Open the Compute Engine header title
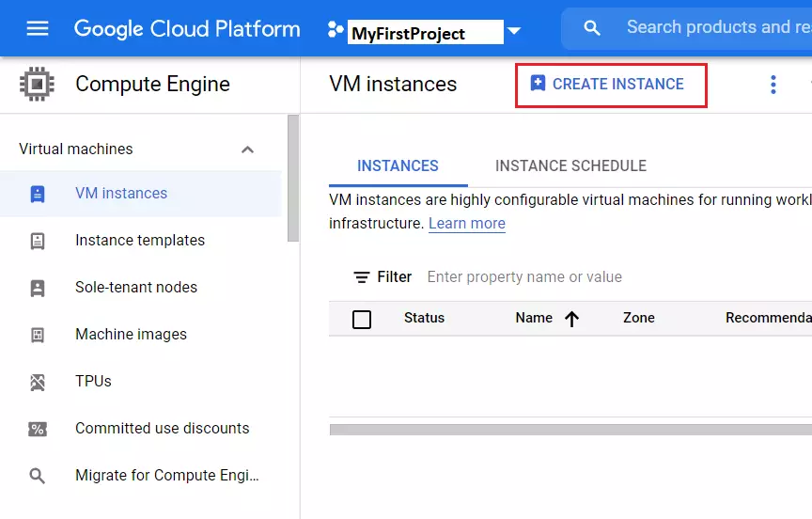Screen dimensions: 812x519 pyautogui.click(x=152, y=84)
